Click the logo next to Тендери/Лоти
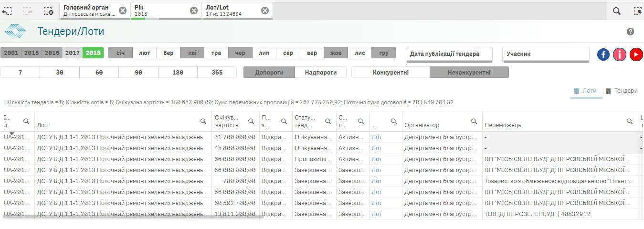The height and width of the screenshot is (229, 644). click(x=16, y=32)
